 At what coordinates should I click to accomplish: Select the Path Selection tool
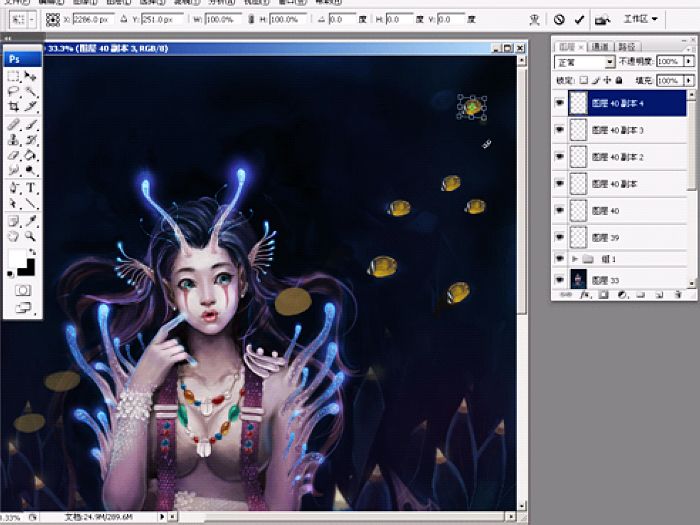pos(13,203)
